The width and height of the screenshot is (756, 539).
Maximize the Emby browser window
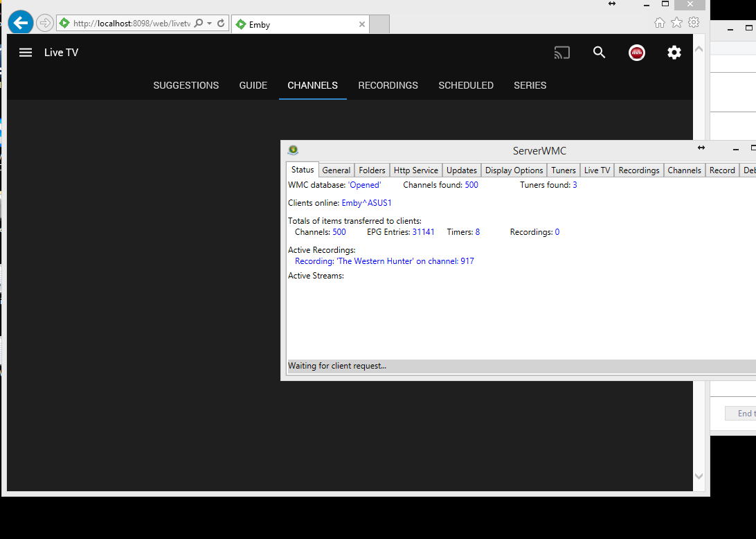pyautogui.click(x=665, y=4)
